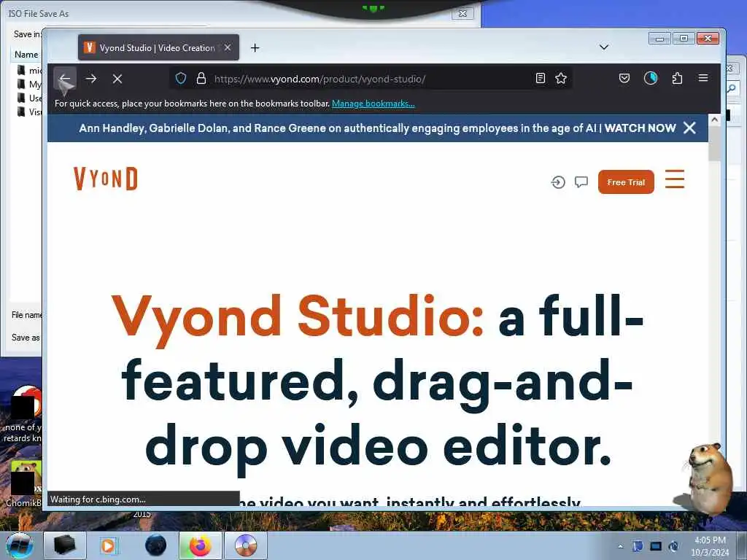
Task: Click the Vyond logo
Action: pos(106,179)
